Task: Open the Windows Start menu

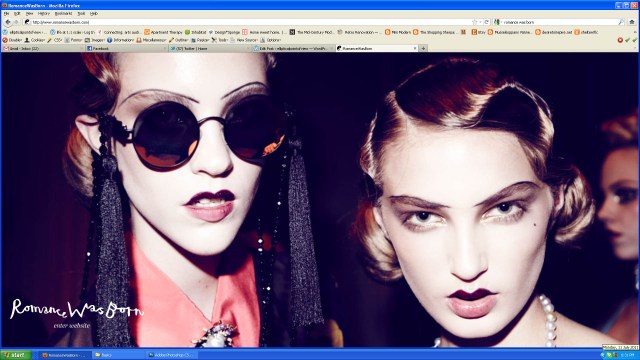Action: click(16, 355)
